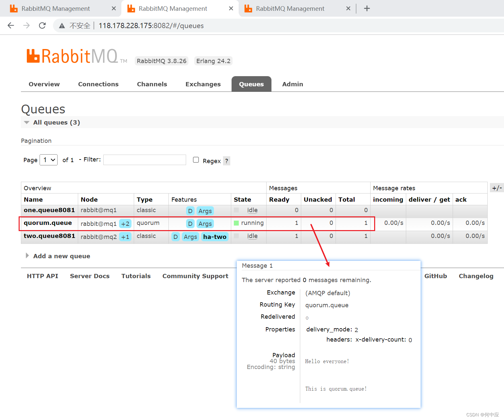Sort the table by State column
This screenshot has height=420, width=504.
click(x=242, y=199)
